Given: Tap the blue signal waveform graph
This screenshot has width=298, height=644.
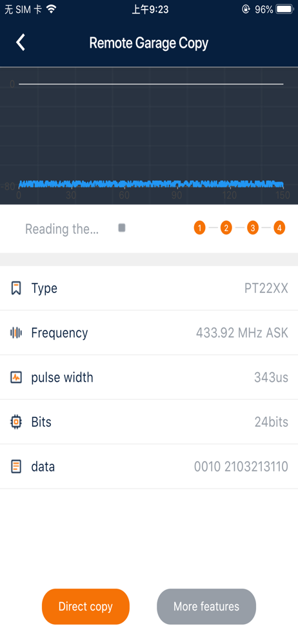Looking at the screenshot, I should tap(151, 184).
